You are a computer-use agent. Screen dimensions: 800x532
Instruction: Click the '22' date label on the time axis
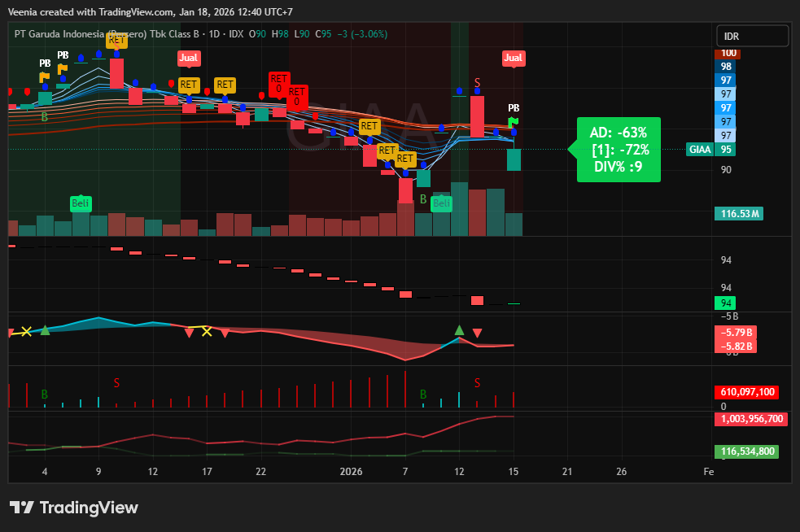pos(260,471)
